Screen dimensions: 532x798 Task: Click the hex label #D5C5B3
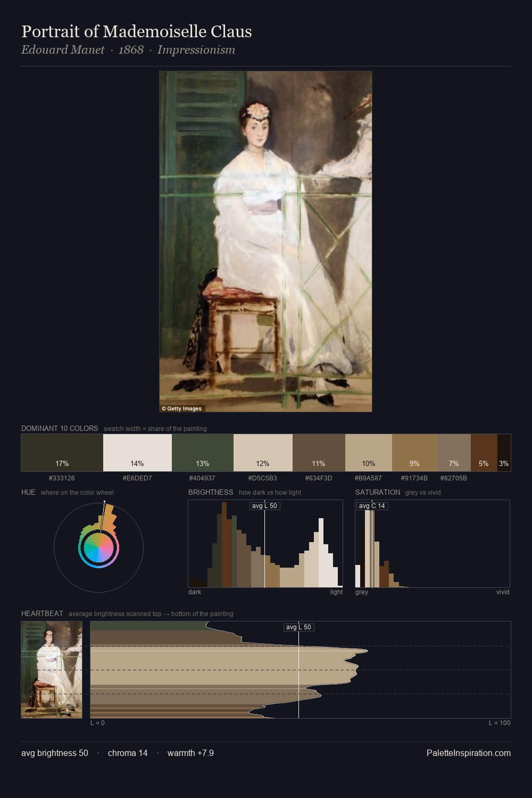pos(263,478)
